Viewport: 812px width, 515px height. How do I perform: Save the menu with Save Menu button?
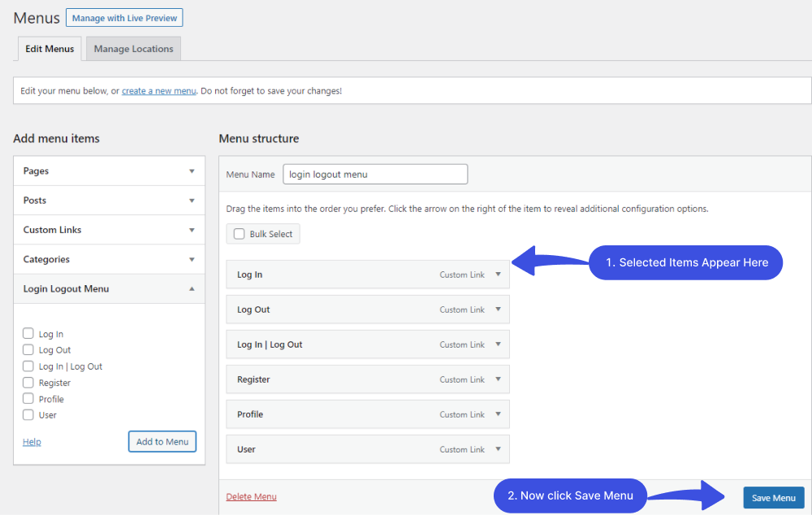(774, 497)
